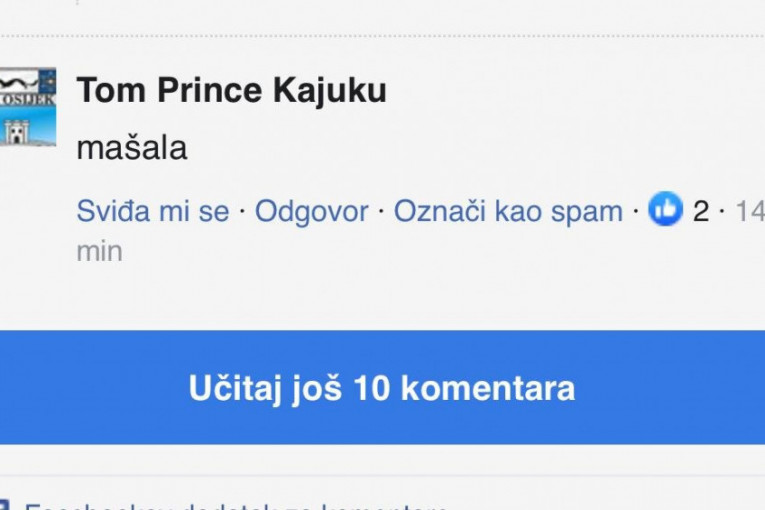The image size is (765, 510).
Task: Click the Facebook logo at the bottom
Action: coord(3,505)
